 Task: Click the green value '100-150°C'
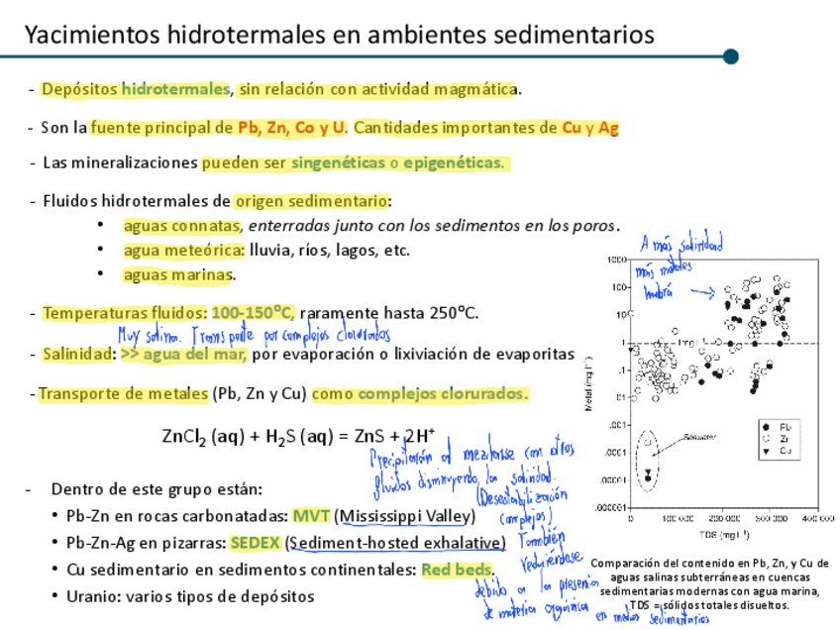[x=253, y=312]
